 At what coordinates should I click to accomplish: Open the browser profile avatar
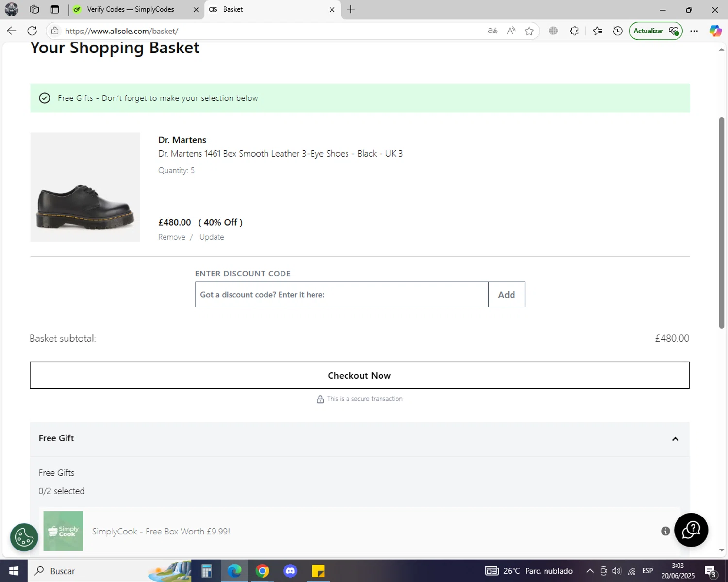pyautogui.click(x=12, y=9)
